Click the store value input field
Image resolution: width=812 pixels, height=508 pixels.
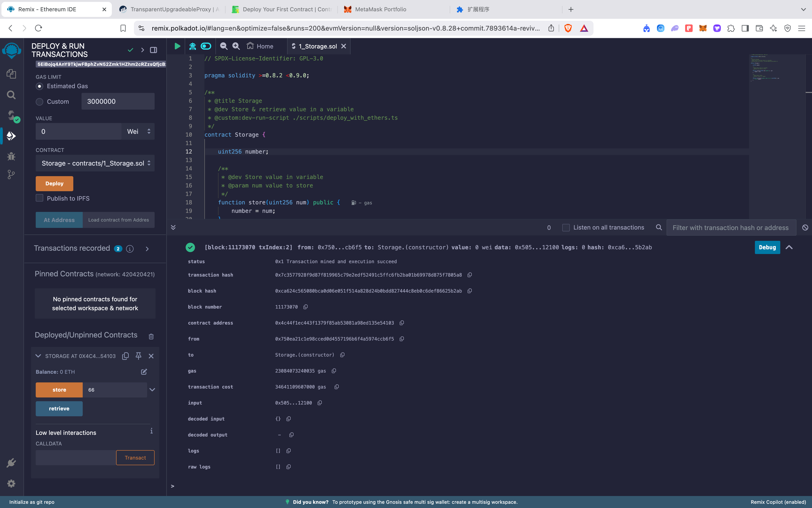pos(115,390)
